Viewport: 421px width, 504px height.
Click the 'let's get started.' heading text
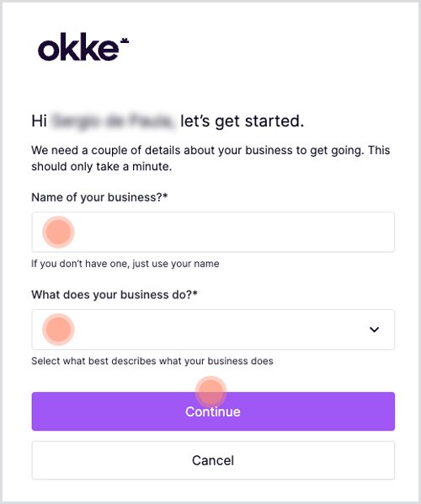point(242,121)
